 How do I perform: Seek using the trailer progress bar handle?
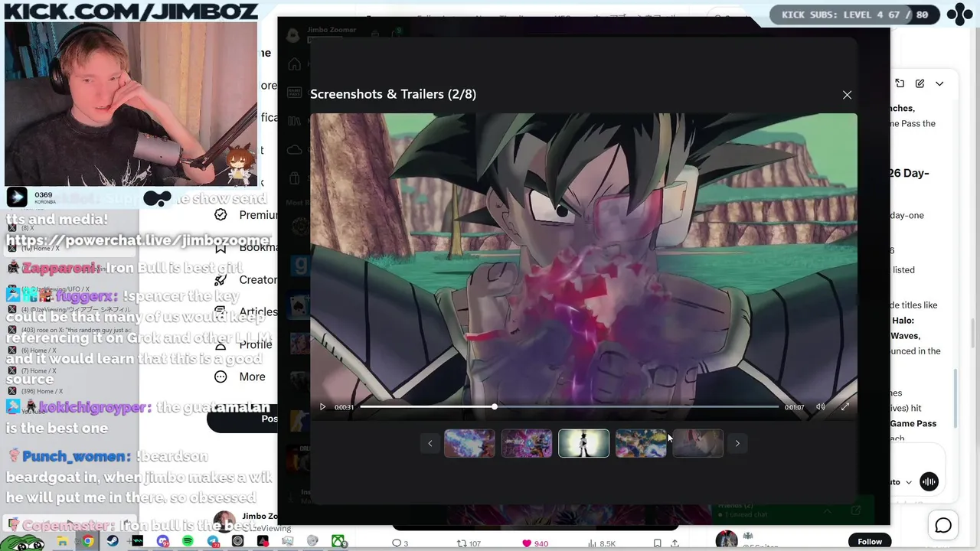pos(495,407)
